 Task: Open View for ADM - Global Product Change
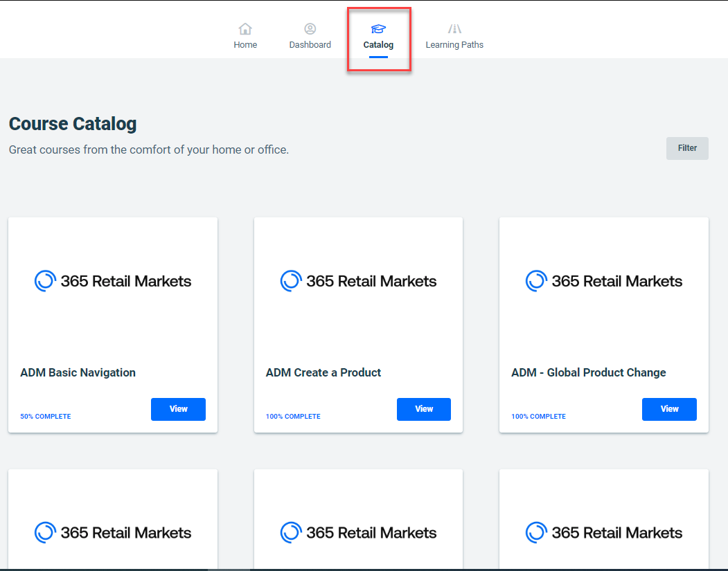click(669, 409)
